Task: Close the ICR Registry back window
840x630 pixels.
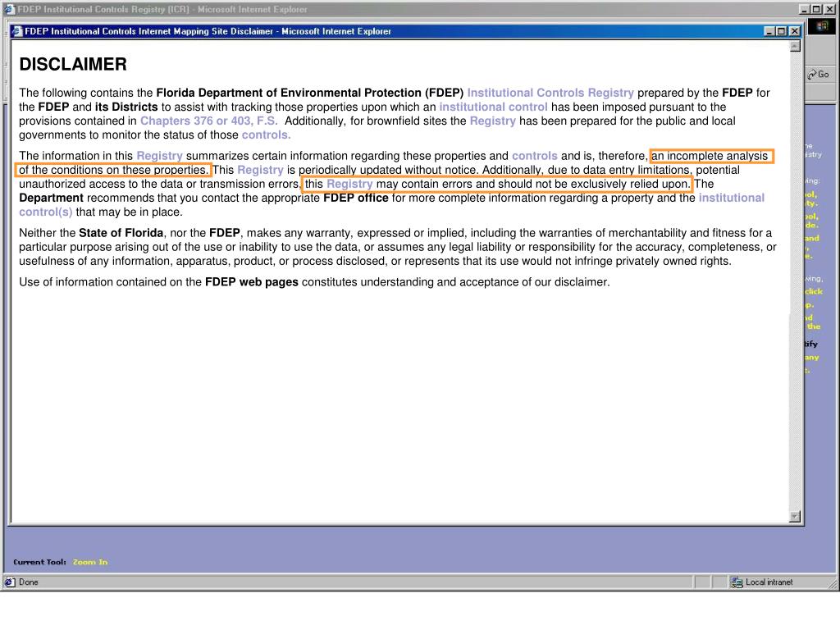Action: 829,9
